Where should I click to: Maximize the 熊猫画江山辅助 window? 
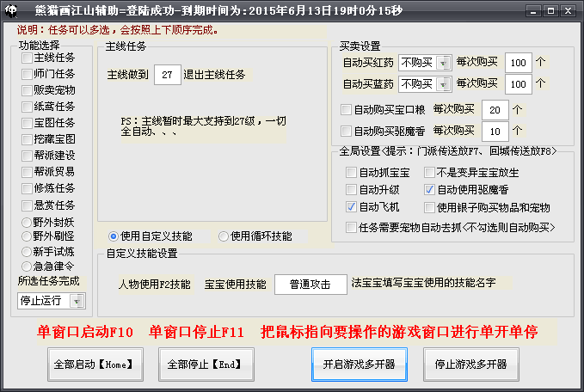pos(550,11)
